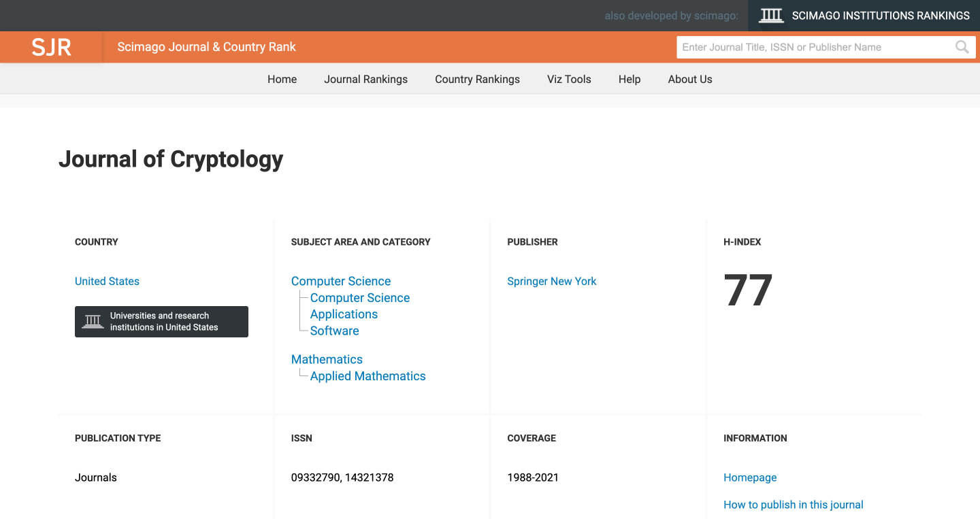Click the institutions building icon in the United States button
980x519 pixels.
[93, 321]
